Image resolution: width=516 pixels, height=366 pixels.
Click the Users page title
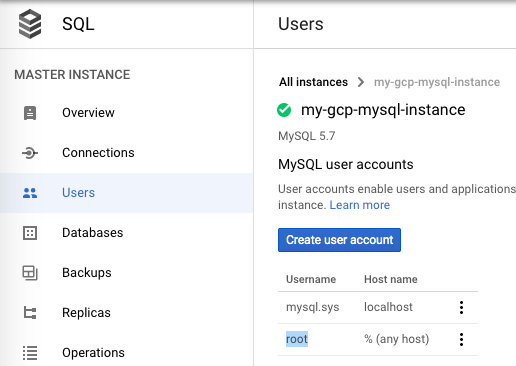point(301,24)
